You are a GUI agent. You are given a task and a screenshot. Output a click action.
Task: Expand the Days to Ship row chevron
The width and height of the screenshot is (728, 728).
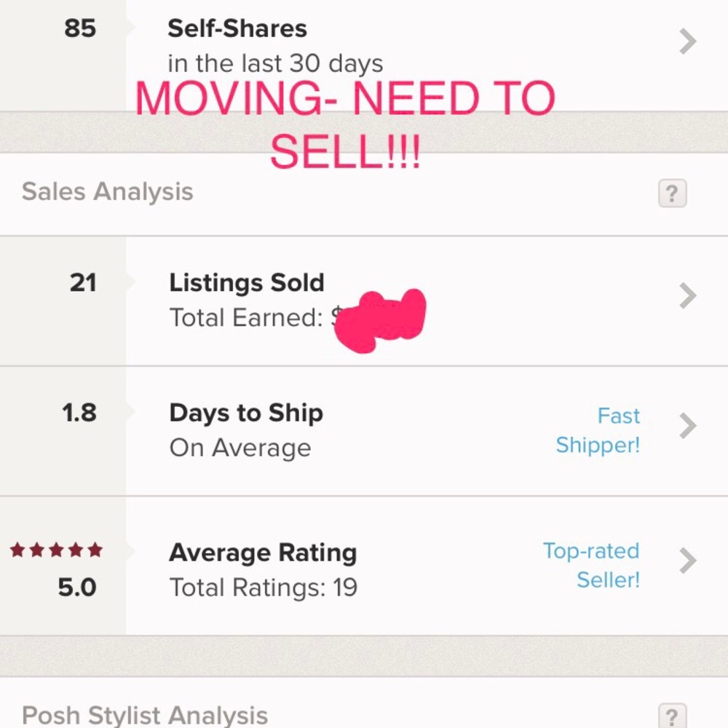(687, 426)
